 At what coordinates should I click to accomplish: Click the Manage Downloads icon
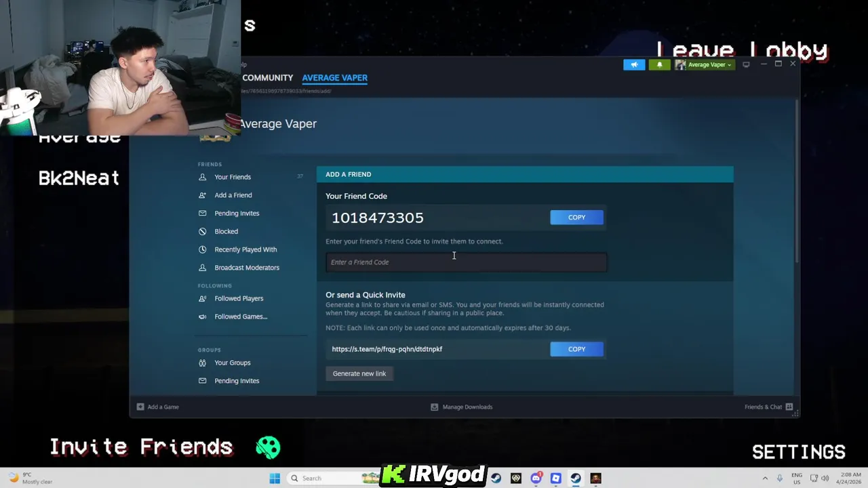click(435, 407)
